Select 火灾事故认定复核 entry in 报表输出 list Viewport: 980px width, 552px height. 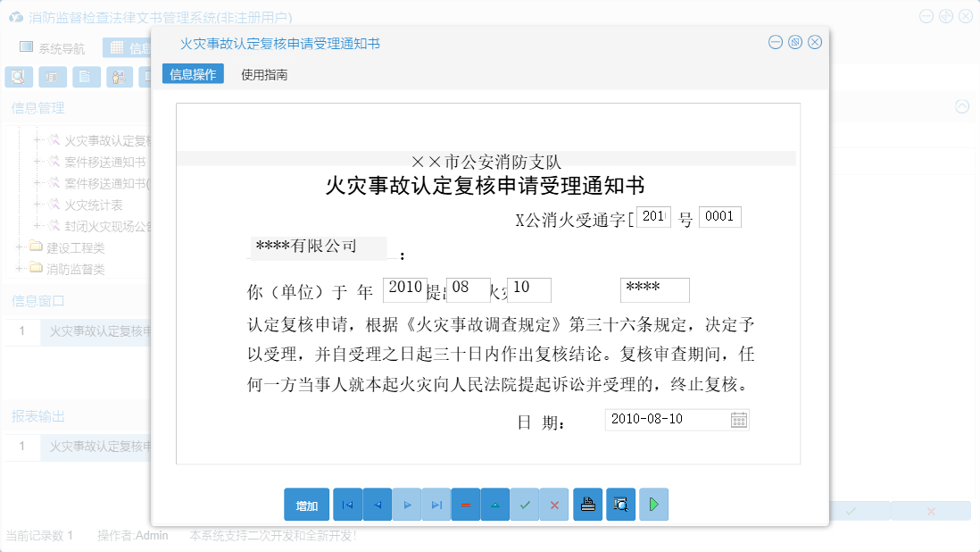click(98, 447)
